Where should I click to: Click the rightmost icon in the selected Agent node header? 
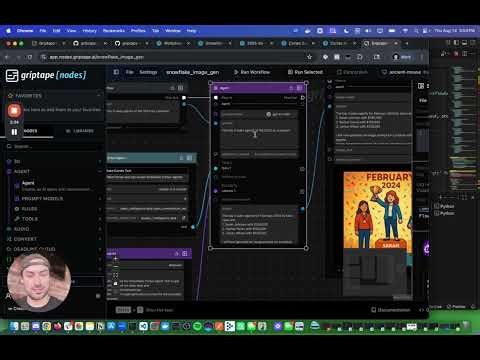299,88
